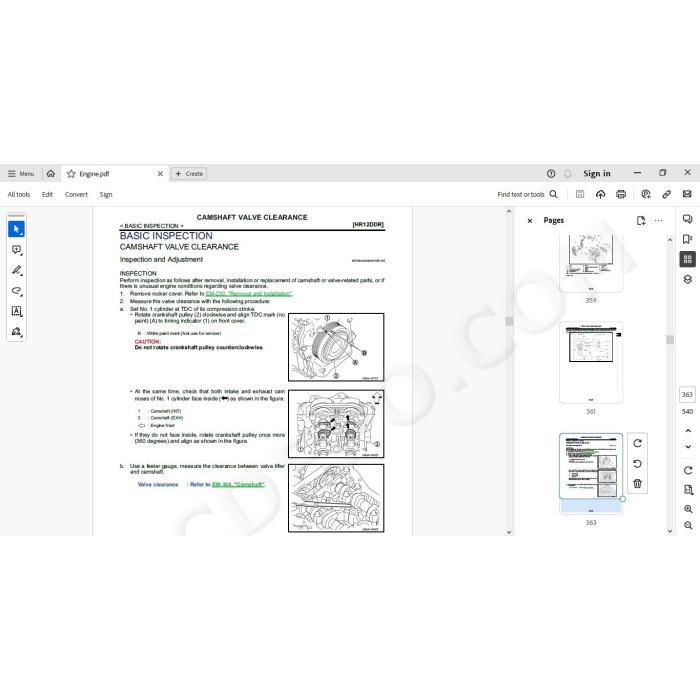Choose the add comment tool
Viewport: 700px width, 700px height.
[x=17, y=250]
